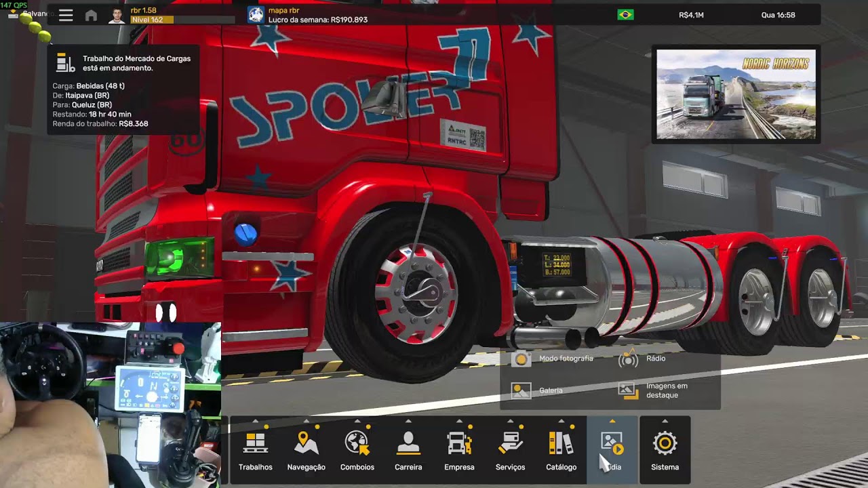This screenshot has width=868, height=488.
Task: Click the Qua 16:58 clock
Action: click(778, 15)
